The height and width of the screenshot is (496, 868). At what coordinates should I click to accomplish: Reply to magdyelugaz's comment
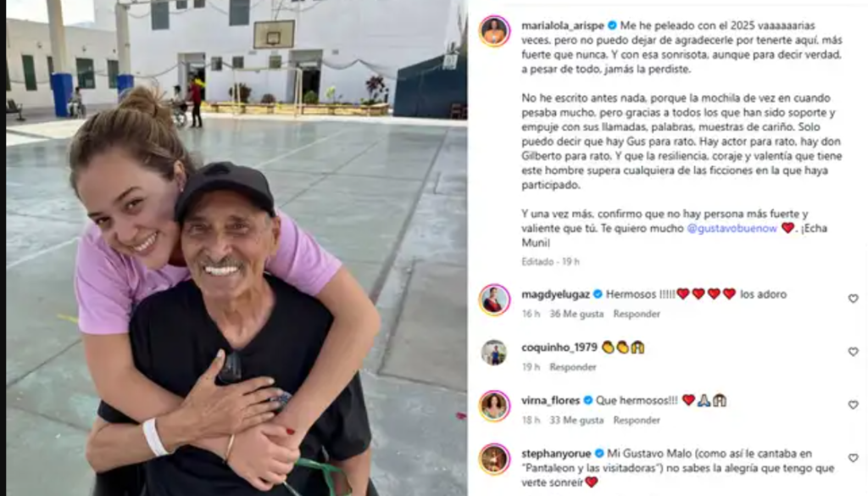click(x=637, y=314)
